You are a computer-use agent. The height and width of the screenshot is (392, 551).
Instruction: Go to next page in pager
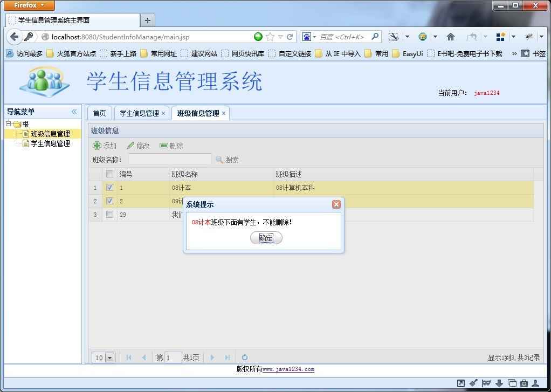(x=212, y=357)
